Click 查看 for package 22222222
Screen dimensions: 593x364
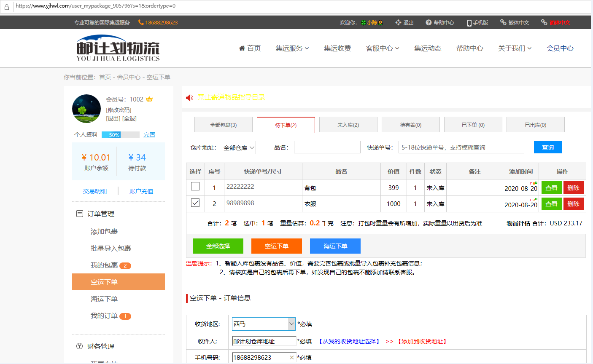[552, 188]
